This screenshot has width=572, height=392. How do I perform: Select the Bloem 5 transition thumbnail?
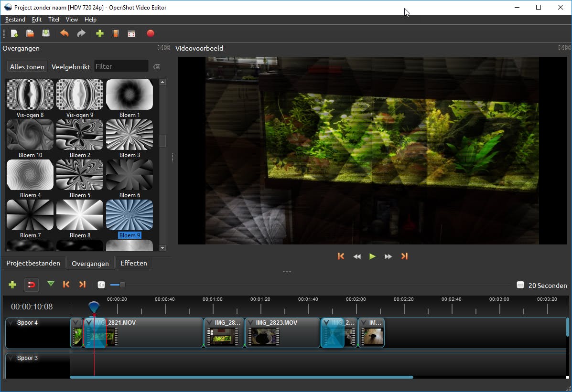point(80,175)
